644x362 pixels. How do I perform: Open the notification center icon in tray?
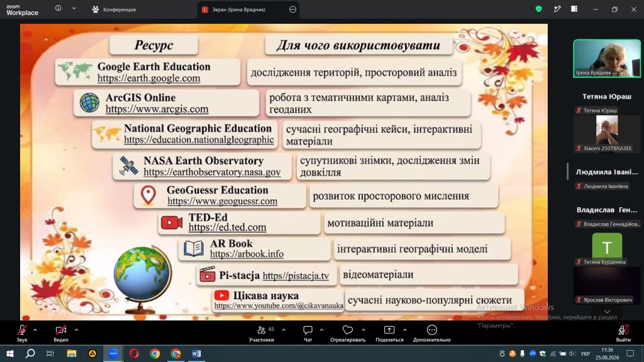(x=630, y=353)
